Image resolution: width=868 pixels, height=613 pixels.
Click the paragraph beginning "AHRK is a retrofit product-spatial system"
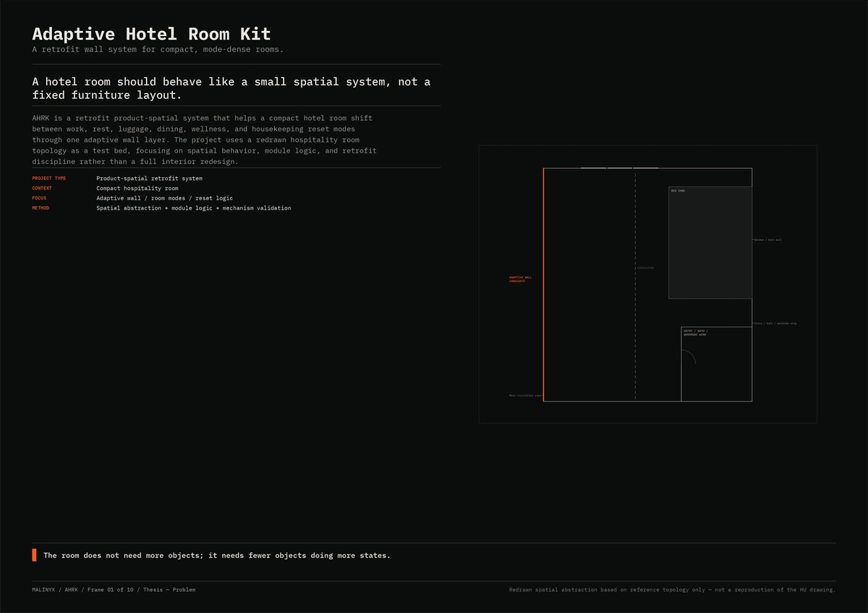204,140
